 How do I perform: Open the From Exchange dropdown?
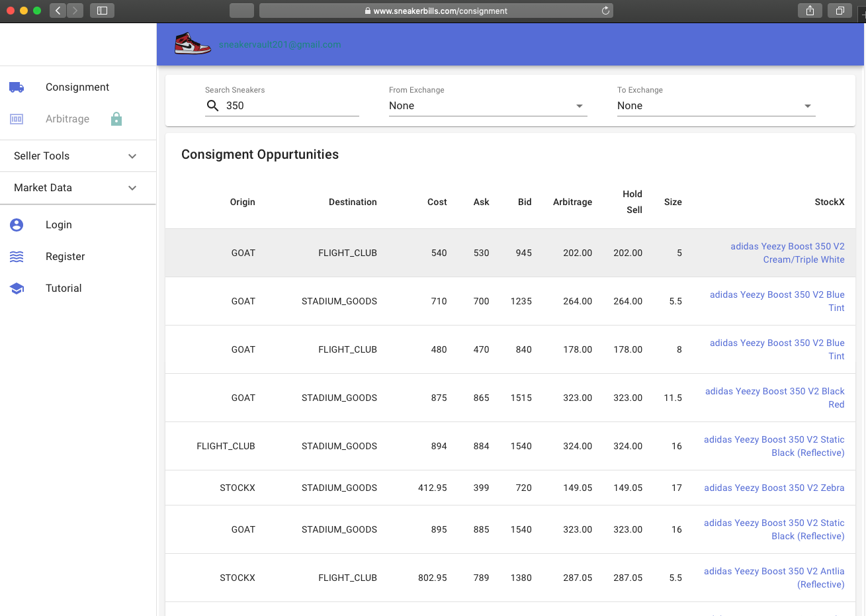[488, 106]
